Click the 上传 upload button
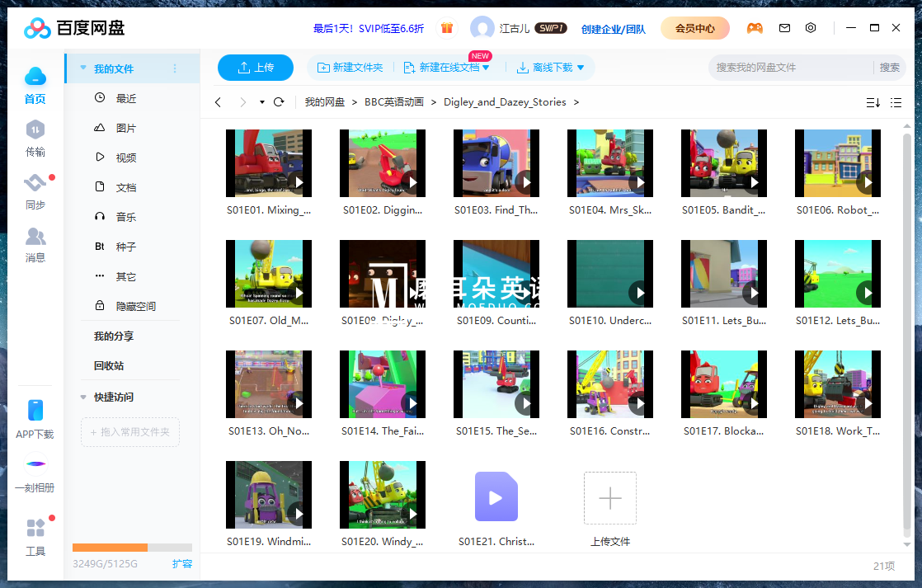The height and width of the screenshot is (588, 922). click(256, 67)
